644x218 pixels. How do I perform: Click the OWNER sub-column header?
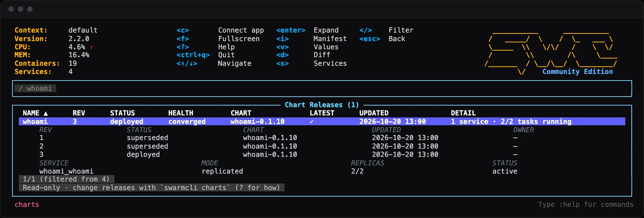coord(524,130)
